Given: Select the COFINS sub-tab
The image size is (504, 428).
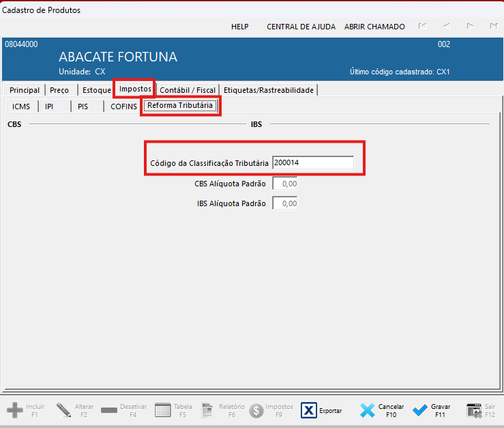Looking at the screenshot, I should point(123,106).
